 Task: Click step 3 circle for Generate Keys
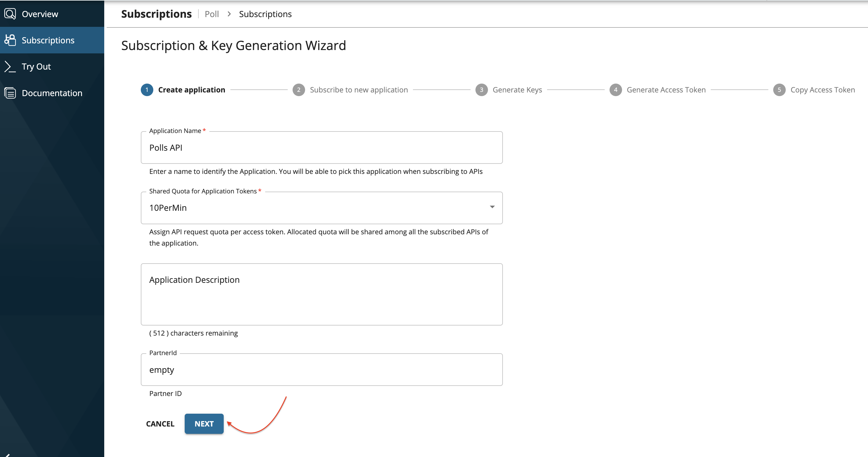point(481,90)
